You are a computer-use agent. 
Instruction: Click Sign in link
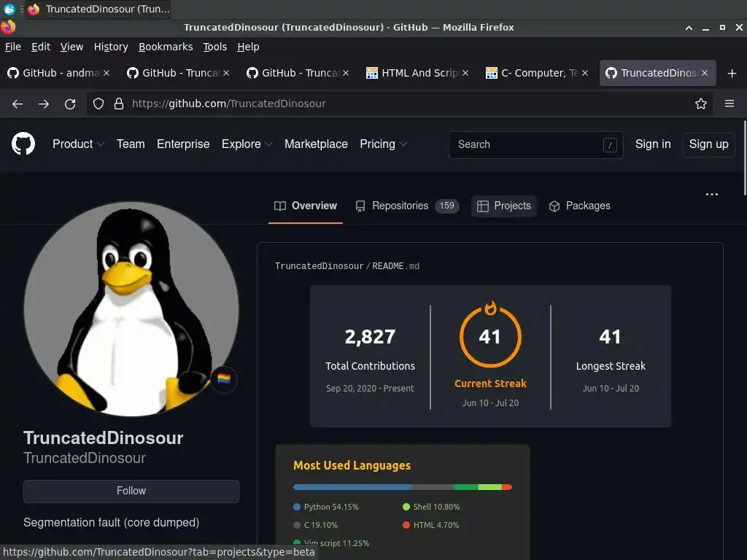653,144
